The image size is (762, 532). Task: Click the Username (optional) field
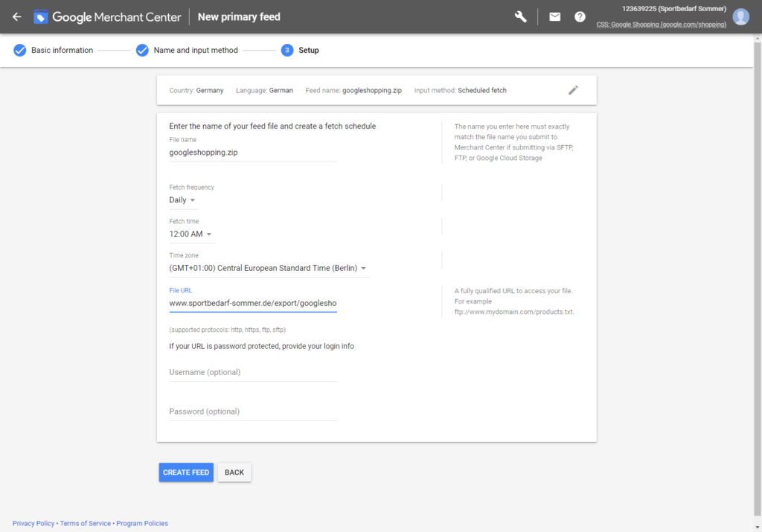pos(253,372)
